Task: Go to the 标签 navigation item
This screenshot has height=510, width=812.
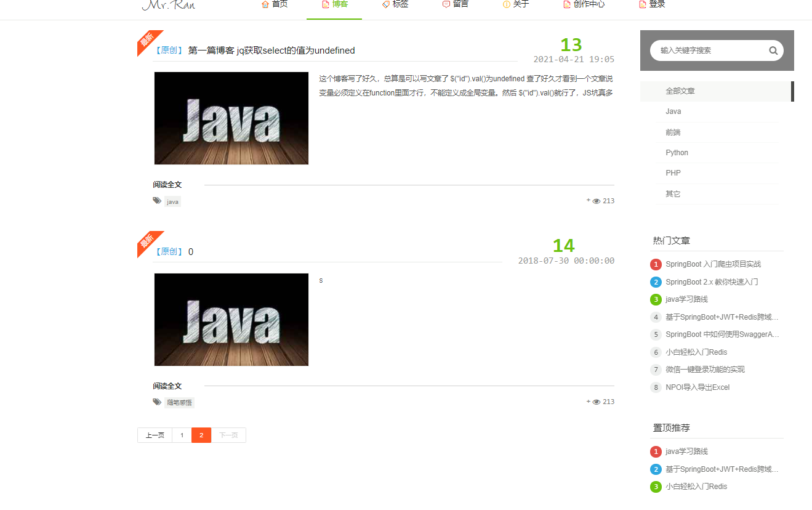Action: tap(395, 4)
